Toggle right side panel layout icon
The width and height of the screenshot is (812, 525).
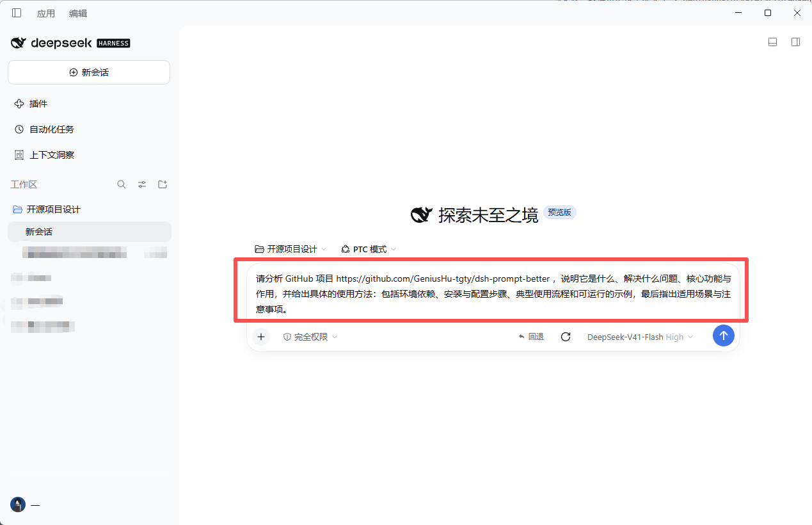click(x=795, y=42)
